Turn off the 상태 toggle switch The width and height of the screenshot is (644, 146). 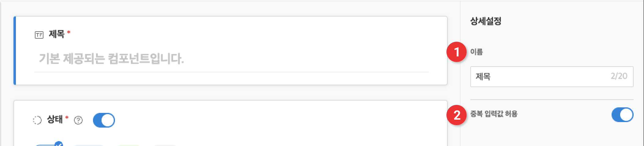click(104, 120)
